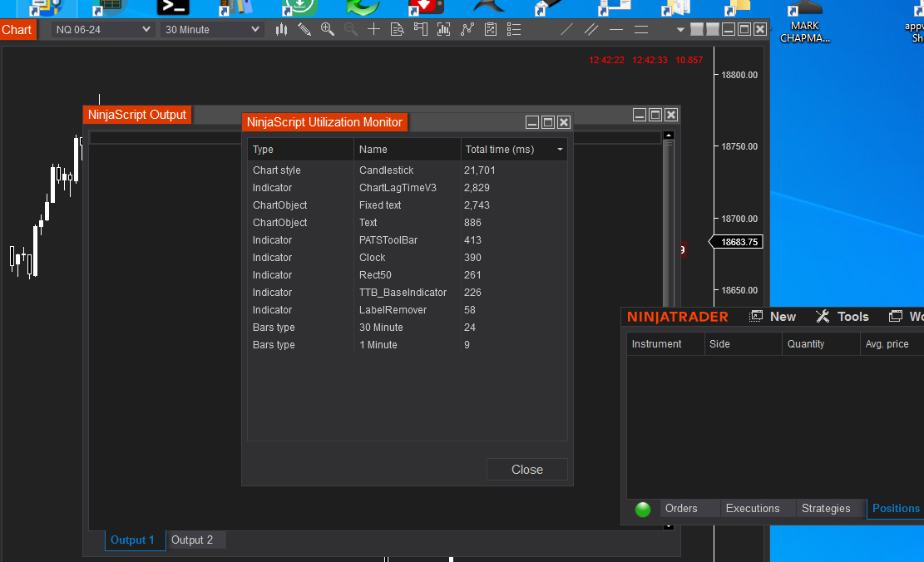Screen dimensions: 924x562
Task: Open the Indicators line-graph icon
Action: (467, 29)
